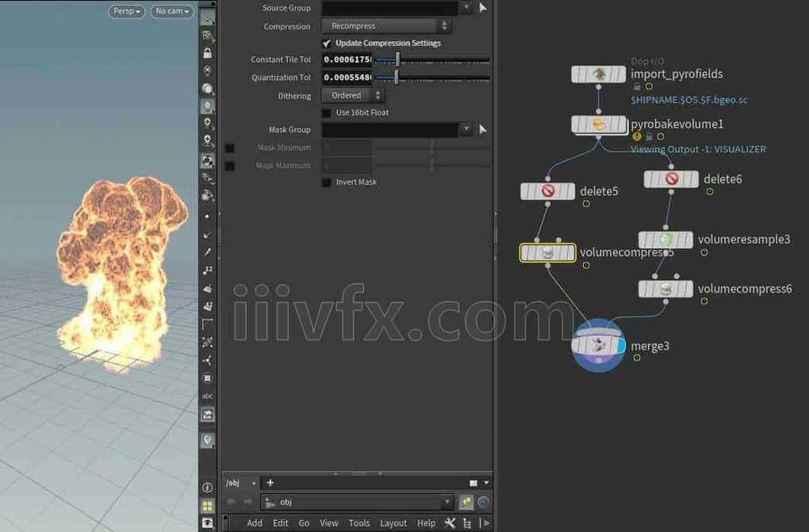
Task: Click the background image icon in viewport toolbar
Action: pos(208,415)
